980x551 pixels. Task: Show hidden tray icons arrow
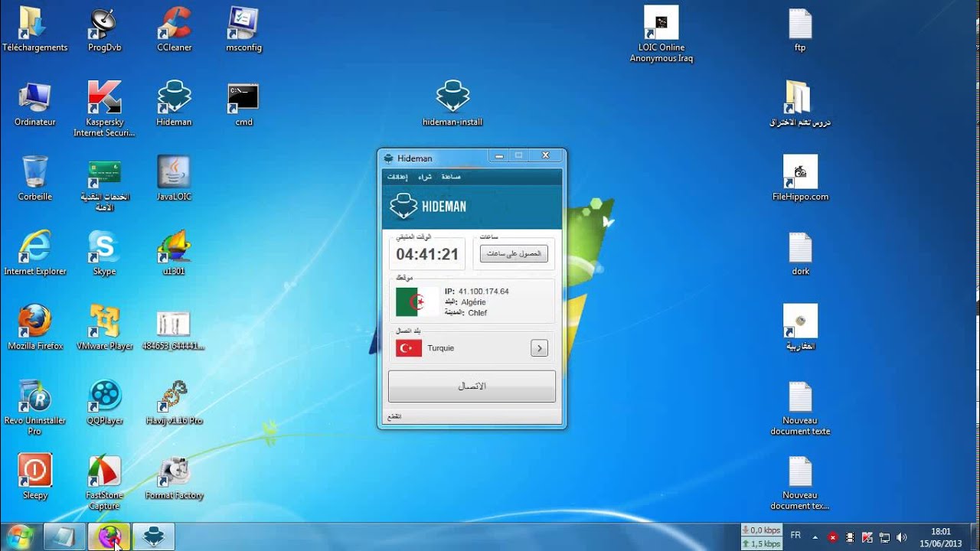click(815, 537)
